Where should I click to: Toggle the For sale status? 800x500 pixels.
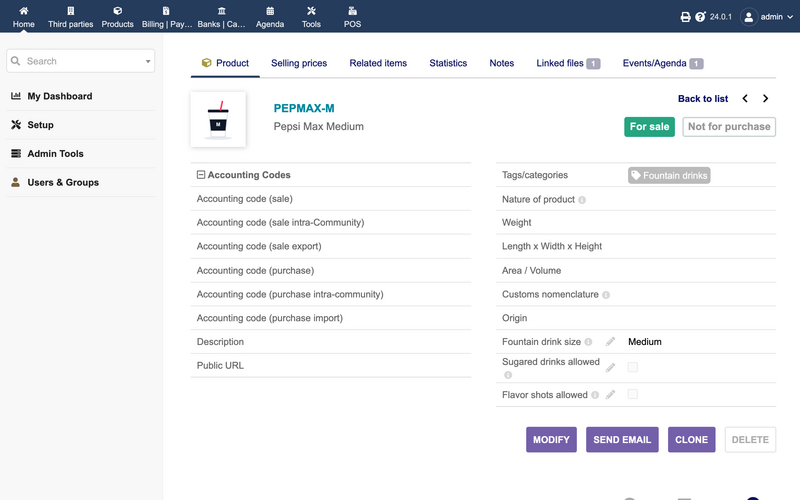tap(649, 127)
